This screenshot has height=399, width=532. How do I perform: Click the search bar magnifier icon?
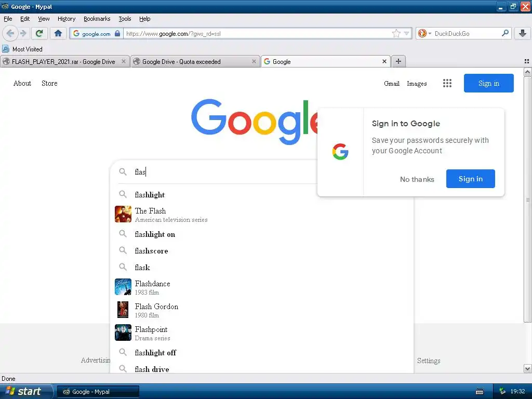click(x=505, y=33)
